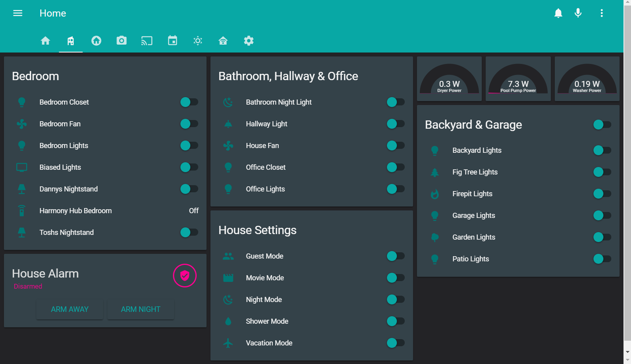This screenshot has width=631, height=364.
Task: Click the Shower Mode water drop icon
Action: 228,321
